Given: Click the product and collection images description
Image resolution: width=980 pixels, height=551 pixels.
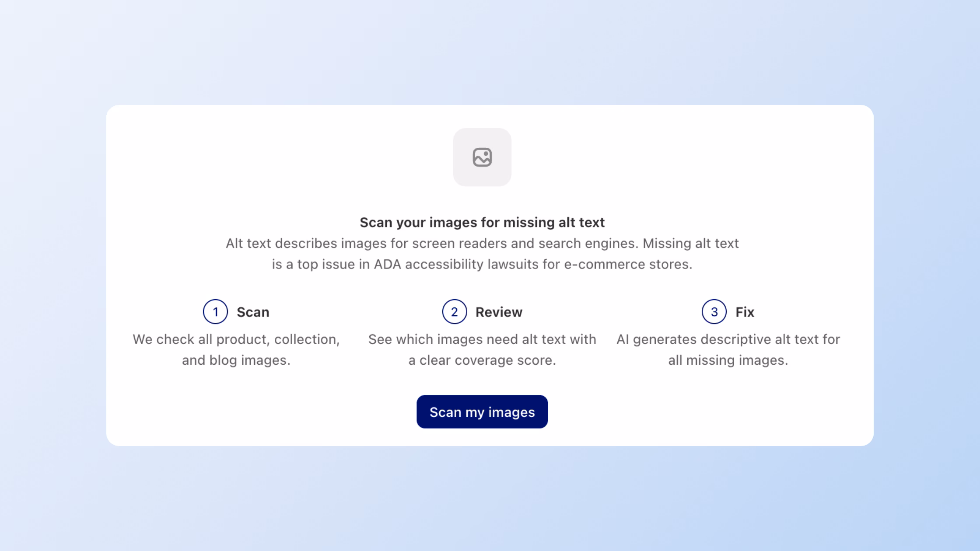Looking at the screenshot, I should [x=236, y=350].
